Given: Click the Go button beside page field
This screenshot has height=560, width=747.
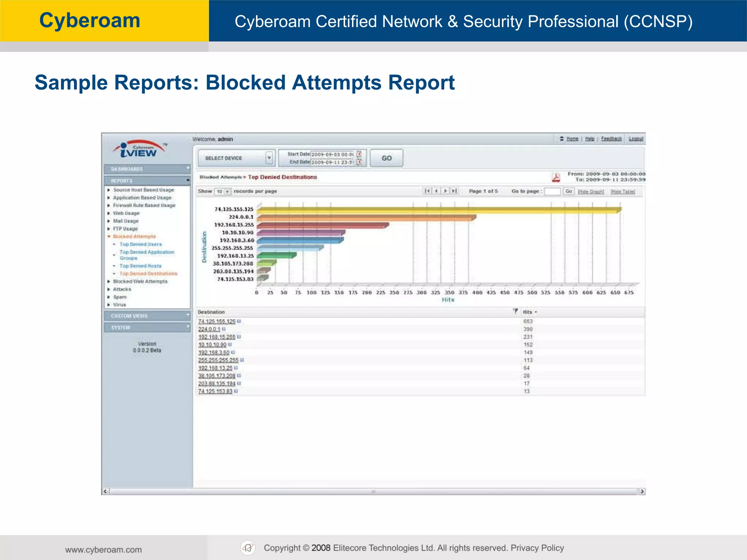Looking at the screenshot, I should [569, 191].
